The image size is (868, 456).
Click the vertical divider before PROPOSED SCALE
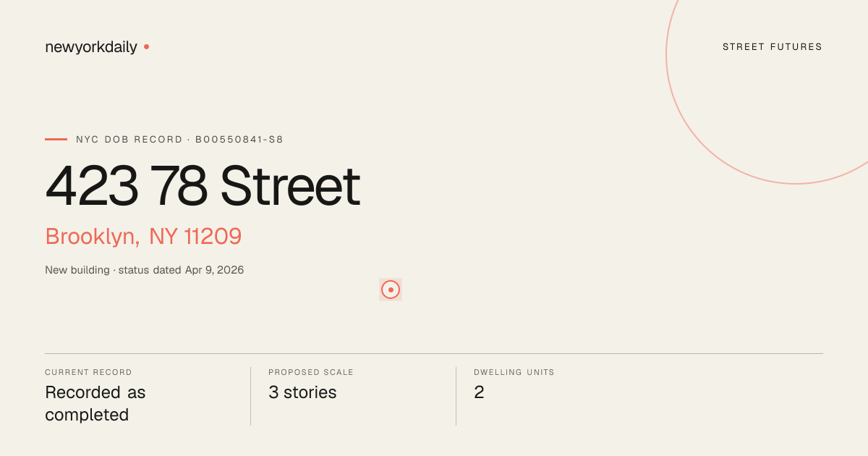tap(250, 396)
